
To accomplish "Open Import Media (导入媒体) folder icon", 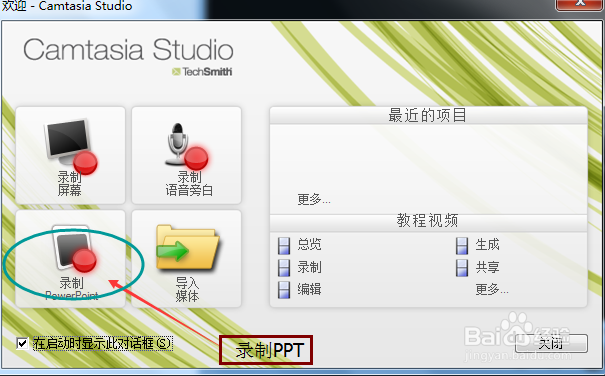I will [x=188, y=248].
